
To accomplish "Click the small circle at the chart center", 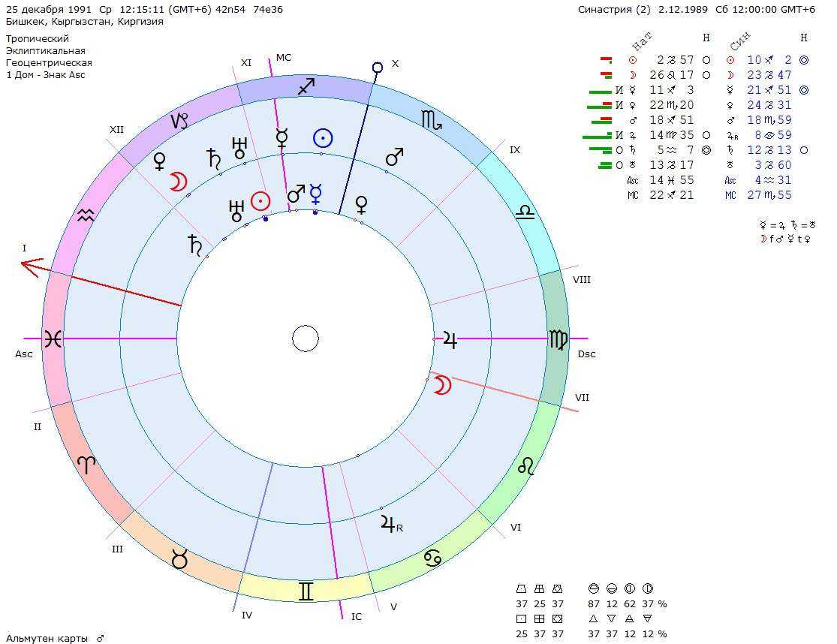I will [x=306, y=339].
